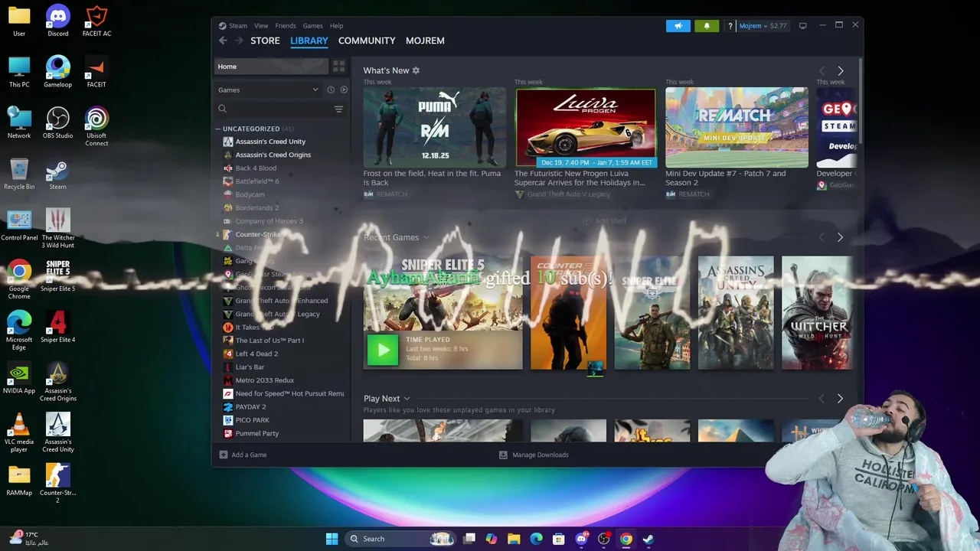This screenshot has height=551, width=980.
Task: Click Windows Start button
Action: [332, 539]
